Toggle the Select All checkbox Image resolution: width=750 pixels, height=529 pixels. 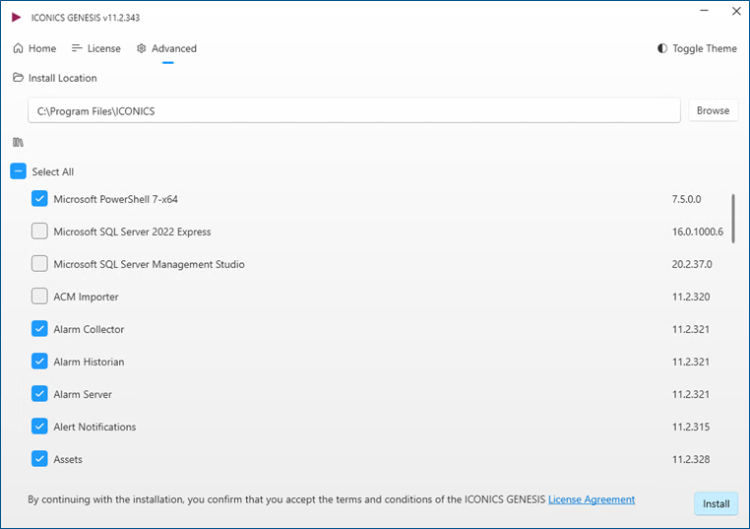tap(18, 171)
